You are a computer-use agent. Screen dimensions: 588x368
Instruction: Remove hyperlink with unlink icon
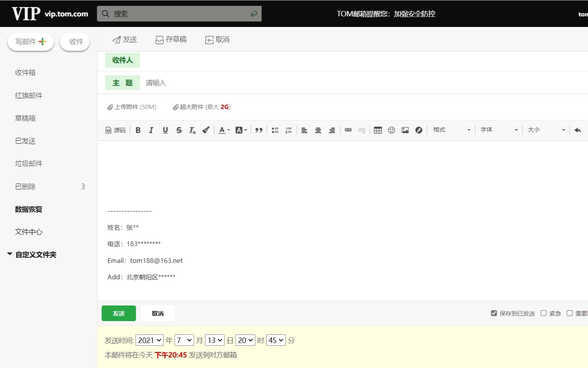click(362, 130)
